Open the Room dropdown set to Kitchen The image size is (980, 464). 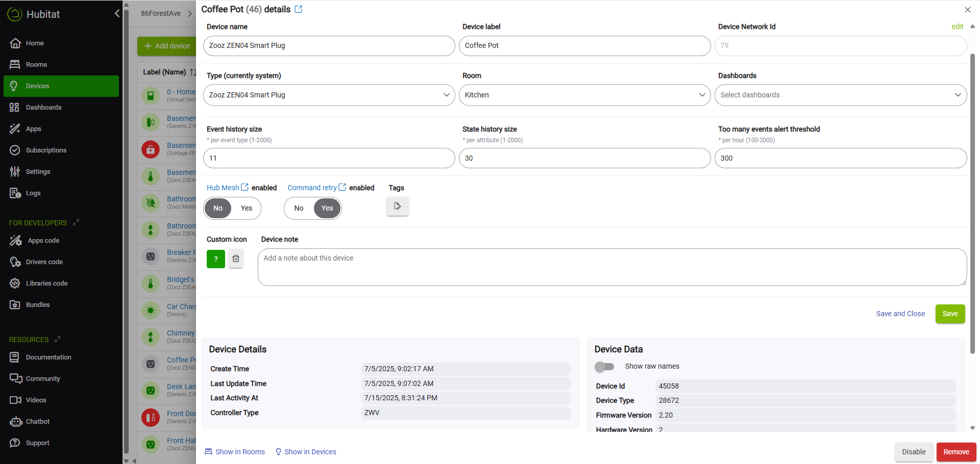coord(584,95)
